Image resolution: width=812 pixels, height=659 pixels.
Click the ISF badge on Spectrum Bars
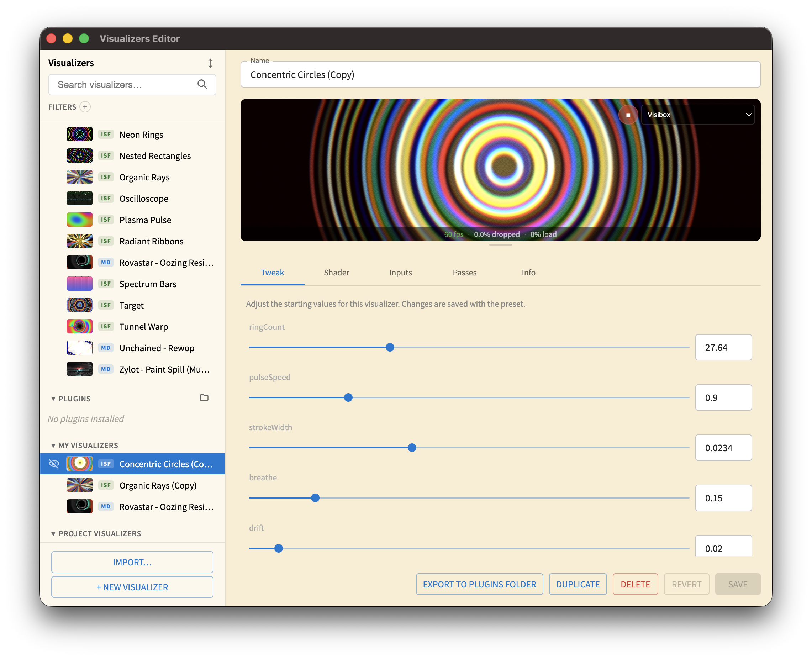pos(106,283)
